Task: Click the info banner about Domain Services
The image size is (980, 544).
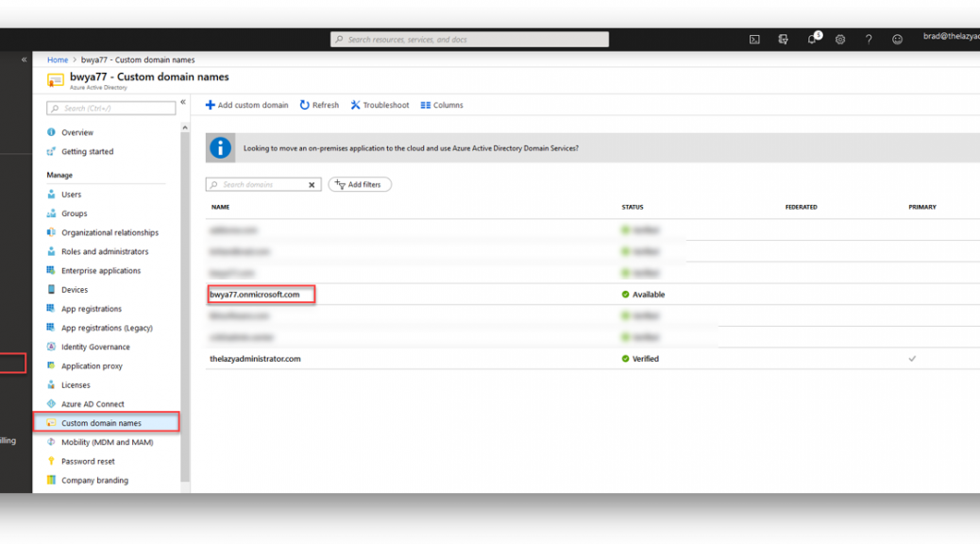Action: (593, 148)
